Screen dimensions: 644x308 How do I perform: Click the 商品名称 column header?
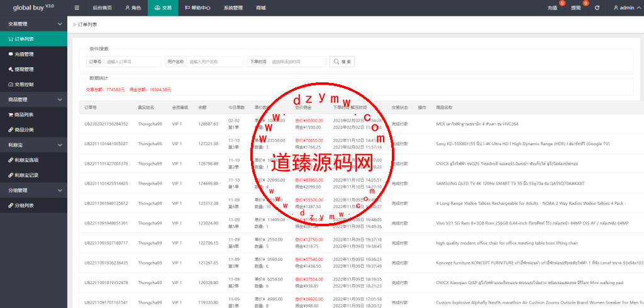pos(445,107)
